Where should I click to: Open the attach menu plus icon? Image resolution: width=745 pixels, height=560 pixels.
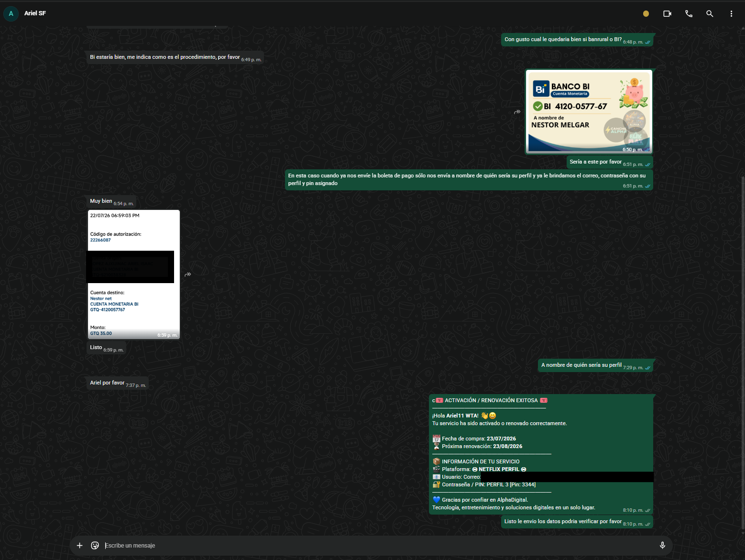coord(80,545)
